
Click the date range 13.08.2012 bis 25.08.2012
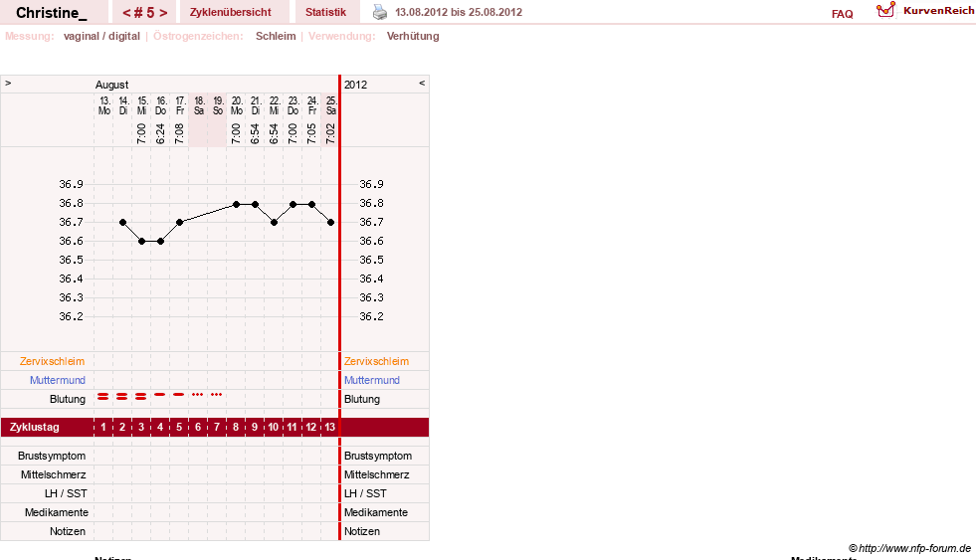coord(459,13)
